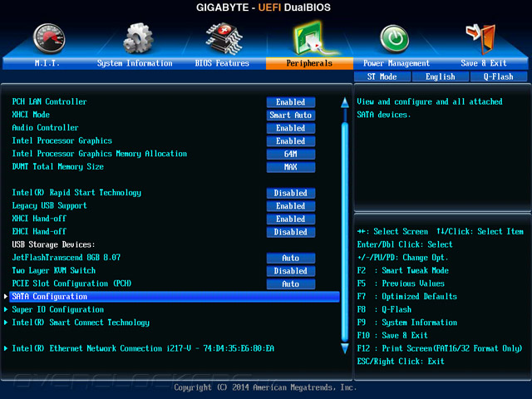The image size is (532, 399).
Task: Toggle Two Layer KVM Switch Disabled value
Action: point(291,271)
